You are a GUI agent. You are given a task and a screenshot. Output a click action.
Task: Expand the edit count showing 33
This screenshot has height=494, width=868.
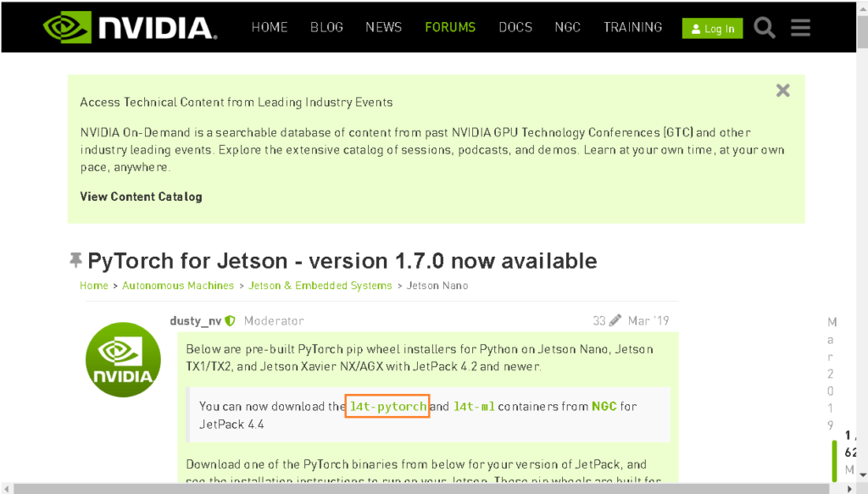[x=601, y=320]
